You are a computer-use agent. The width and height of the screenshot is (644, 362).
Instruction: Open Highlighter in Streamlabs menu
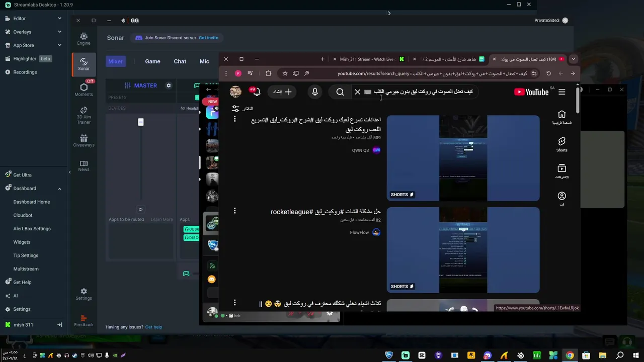[x=25, y=59]
